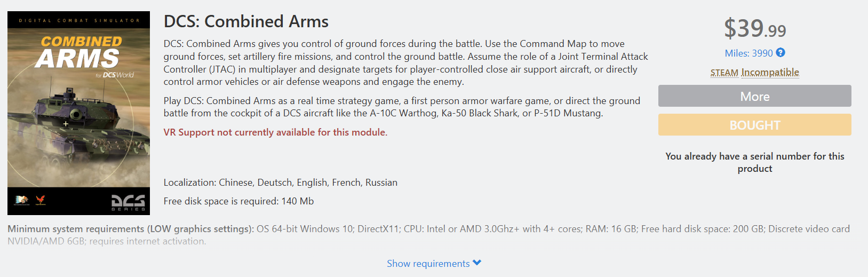Click the 'for DCS World' logo on cover
The width and height of the screenshot is (868, 277).
click(115, 75)
